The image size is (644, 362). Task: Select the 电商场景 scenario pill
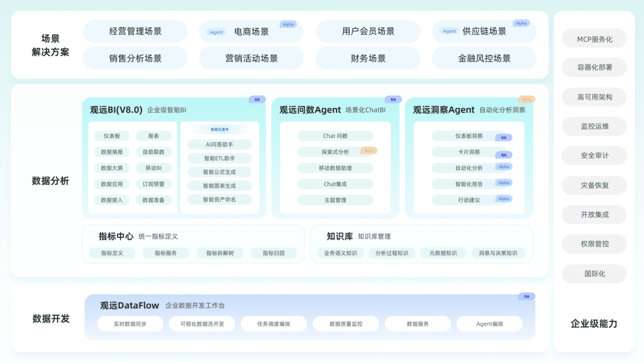pyautogui.click(x=251, y=31)
